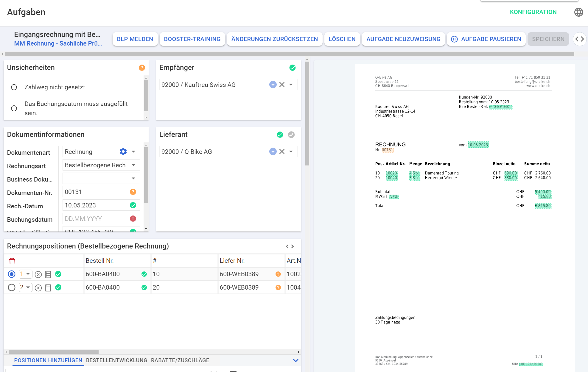
Task: Switch to the Bestellentwicklung tab
Action: (x=116, y=360)
